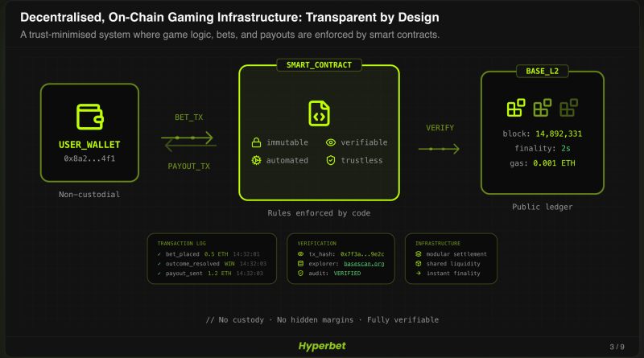Click the cube icon beside modular settlement
The image size is (644, 358).
tap(419, 253)
